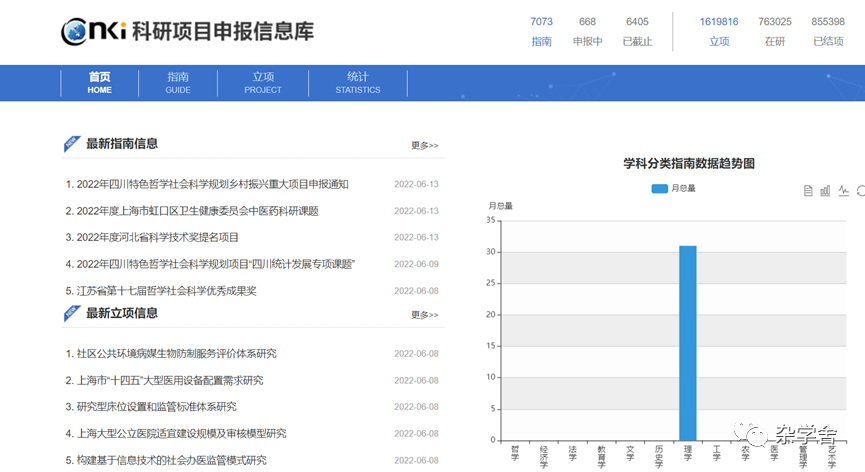The width and height of the screenshot is (865, 472).
Task: Click the badge icon beside 最新立项信息
Action: [72, 313]
